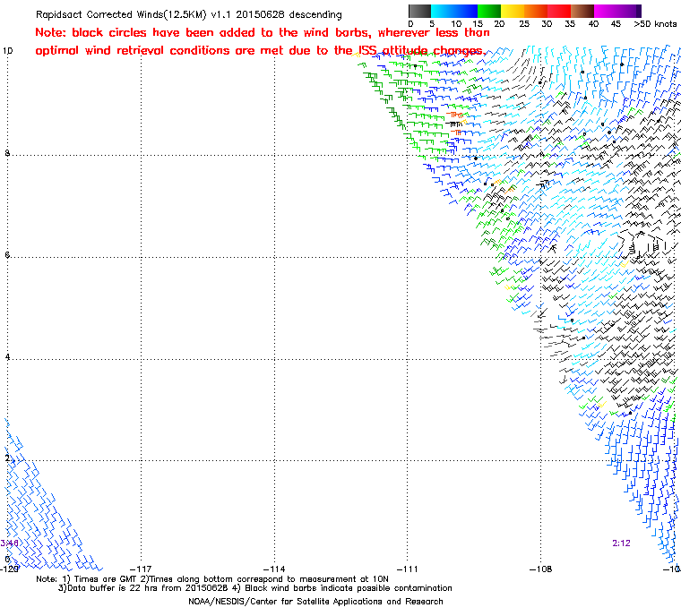Click the latitude '8' axis label
Viewport: 681px width, 616px height.
7,153
